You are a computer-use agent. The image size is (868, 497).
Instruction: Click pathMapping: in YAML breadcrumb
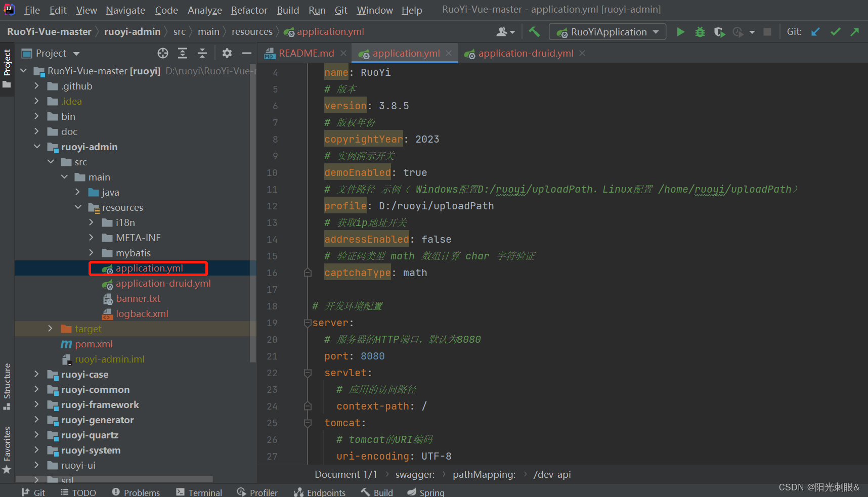click(484, 475)
